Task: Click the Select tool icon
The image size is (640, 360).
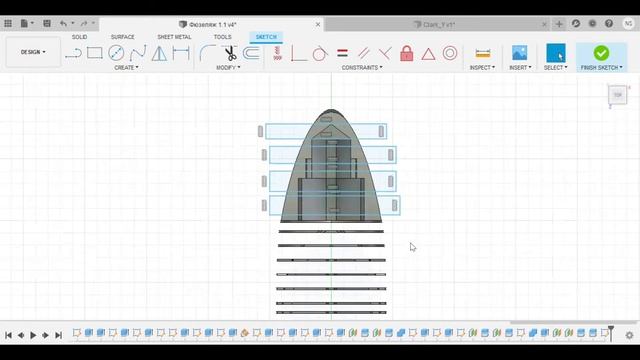Action: [x=556, y=53]
